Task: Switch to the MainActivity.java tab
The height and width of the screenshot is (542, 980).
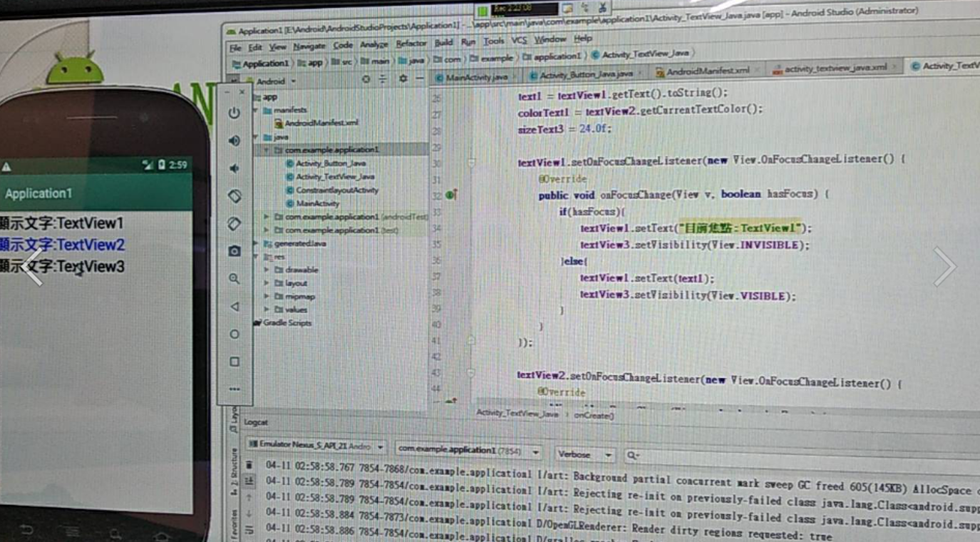Action: 476,77
